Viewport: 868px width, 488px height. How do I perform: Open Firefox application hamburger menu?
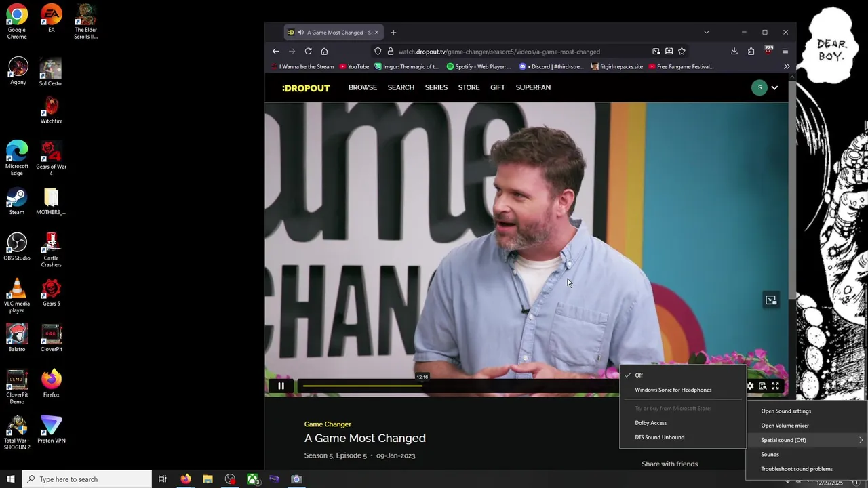[x=785, y=52]
